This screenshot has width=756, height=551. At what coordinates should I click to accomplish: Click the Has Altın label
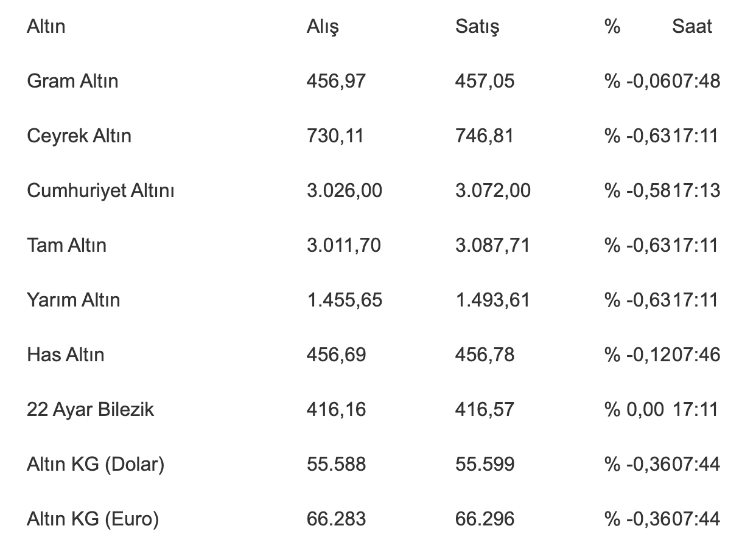[65, 355]
